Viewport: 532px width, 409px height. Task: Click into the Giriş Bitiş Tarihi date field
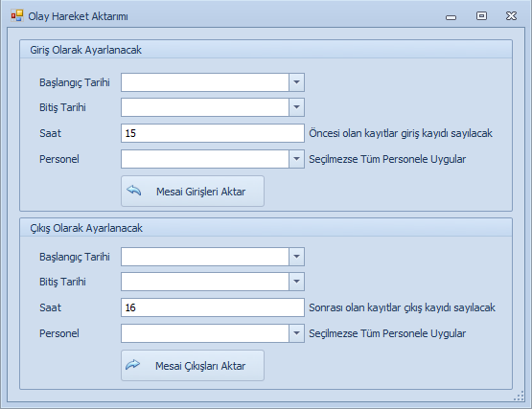click(x=205, y=107)
